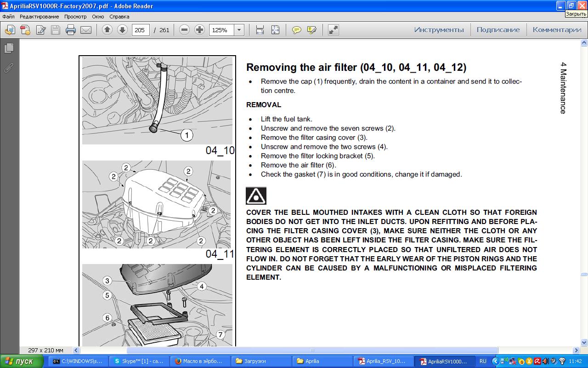Click the Save floppy disk icon

[x=56, y=30]
